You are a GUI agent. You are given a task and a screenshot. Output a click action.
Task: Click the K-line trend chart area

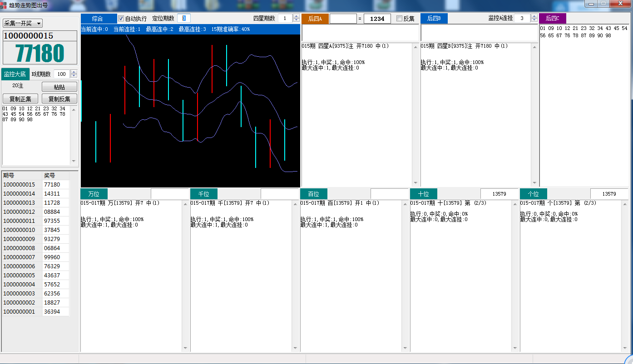coord(190,110)
